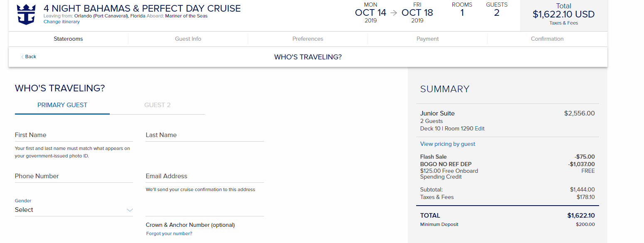Focus the Email Address field

[205, 176]
